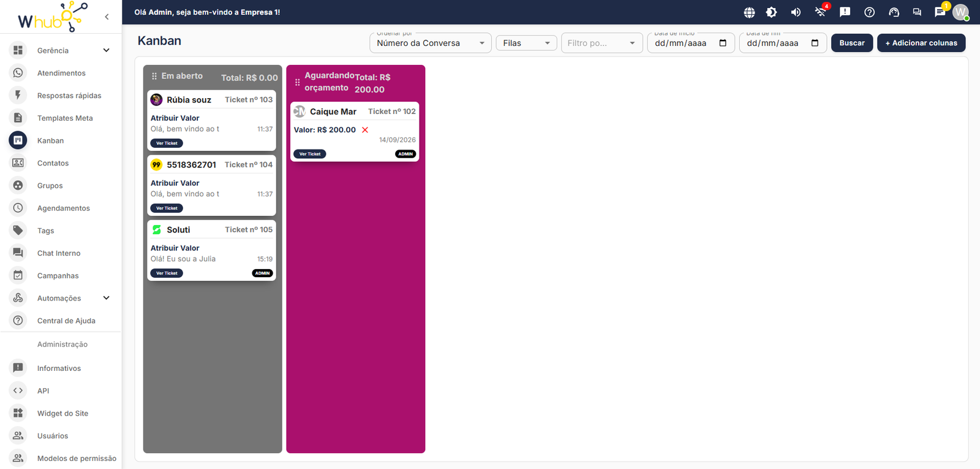Screen dimensions: 980x469
Task: Mute notification sound speaker icon
Action: click(796, 12)
